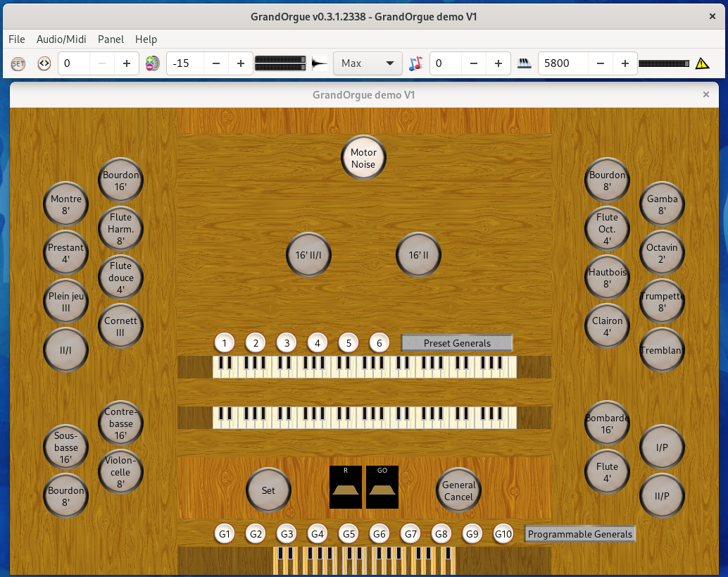The width and height of the screenshot is (728, 577).
Task: Open the Audio/Midi menu
Action: (x=61, y=39)
